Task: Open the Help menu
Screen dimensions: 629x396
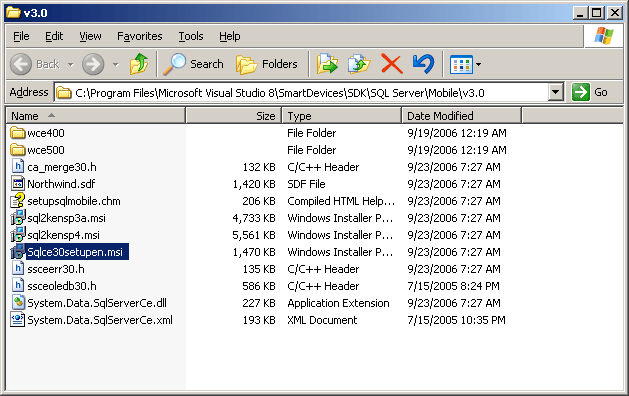Action: (x=229, y=36)
